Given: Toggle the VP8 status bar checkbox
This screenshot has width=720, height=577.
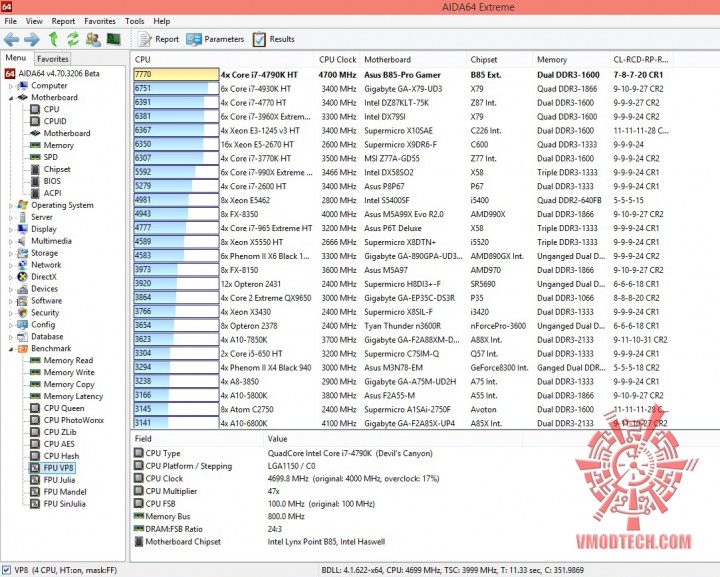Looking at the screenshot, I should pos(6,570).
